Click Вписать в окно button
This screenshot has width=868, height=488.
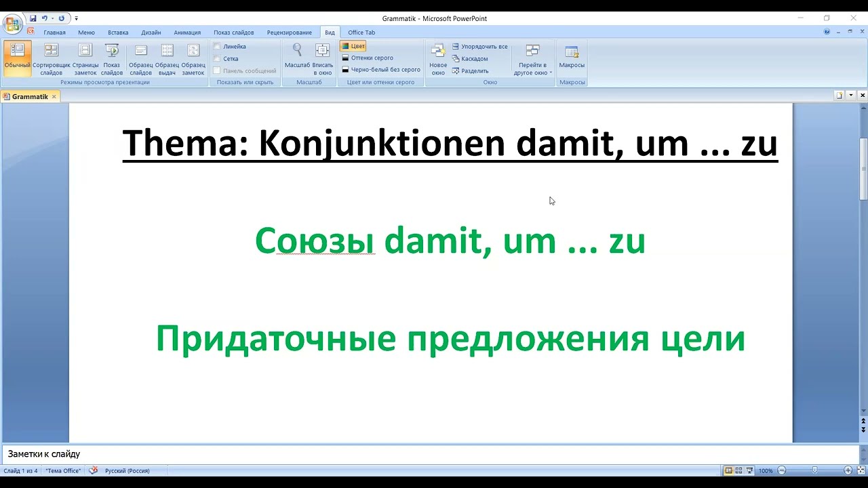tap(323, 58)
